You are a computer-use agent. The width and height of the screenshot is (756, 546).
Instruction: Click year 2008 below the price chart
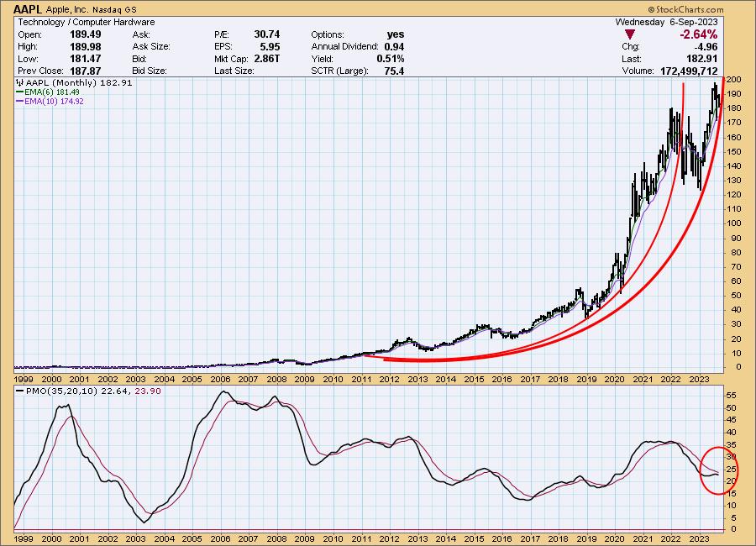click(276, 380)
